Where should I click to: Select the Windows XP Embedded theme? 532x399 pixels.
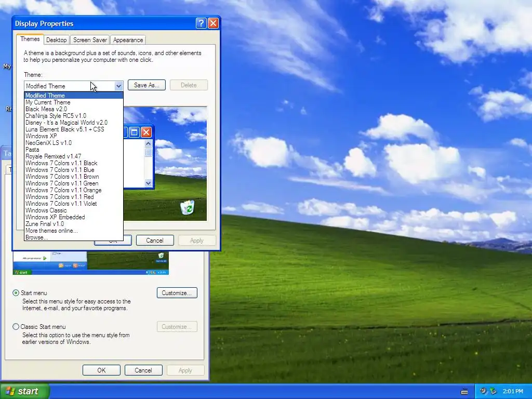click(x=74, y=217)
